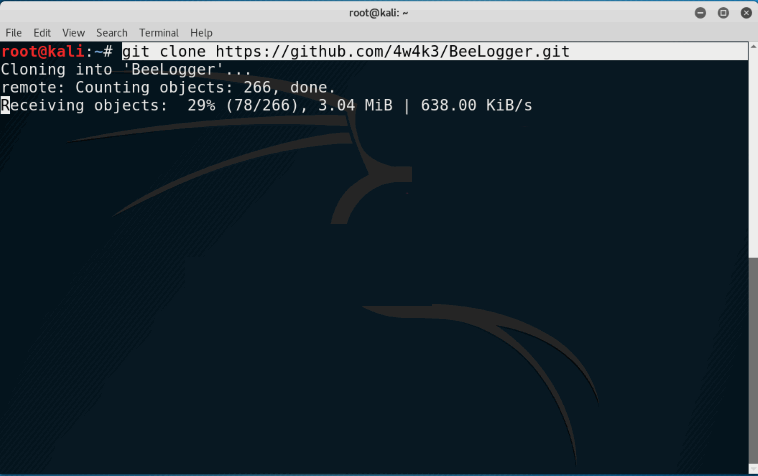Minimize the terminal window
Screen dimensions: 758x476
[x=699, y=12]
